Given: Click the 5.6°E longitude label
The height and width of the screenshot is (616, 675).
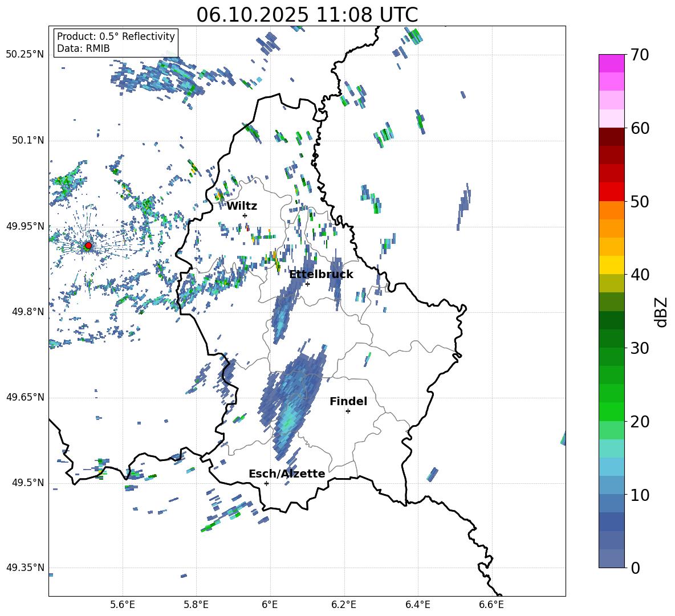Looking at the screenshot, I should point(123,605).
